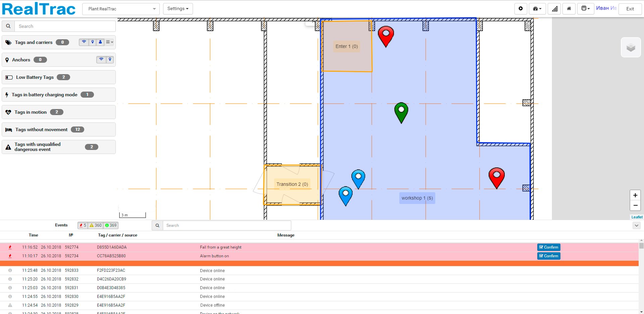Open the map layers control

[x=631, y=48]
